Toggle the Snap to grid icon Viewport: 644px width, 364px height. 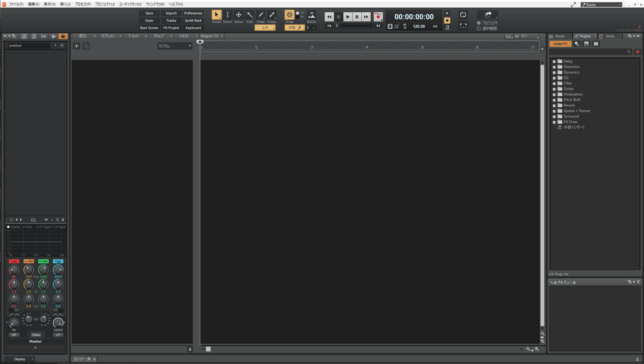289,15
